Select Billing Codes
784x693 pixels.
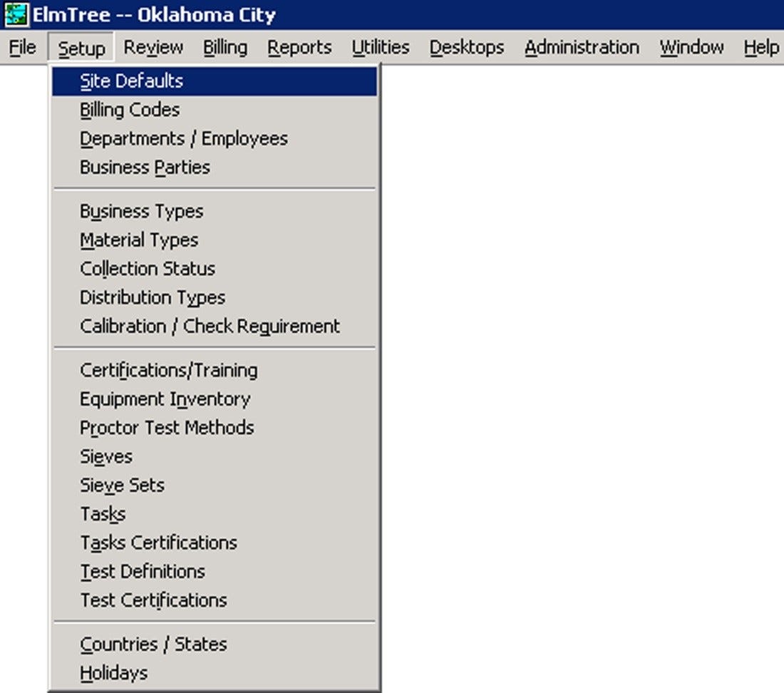128,109
